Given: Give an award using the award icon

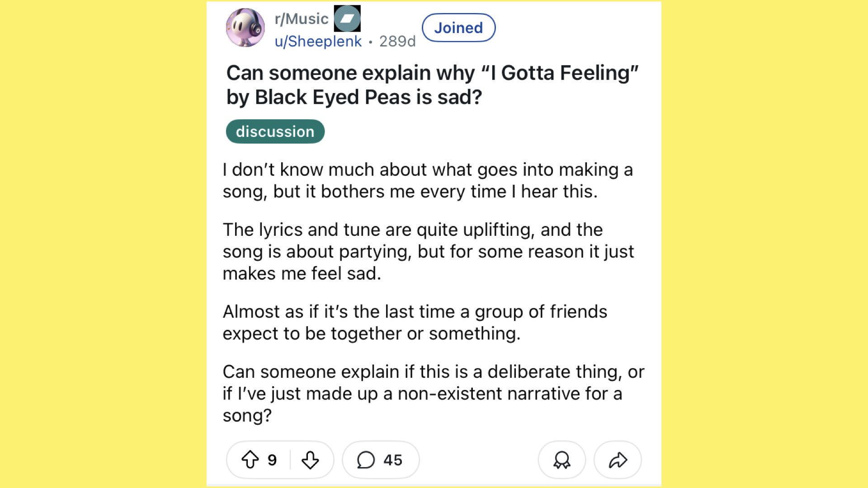Looking at the screenshot, I should 561,460.
